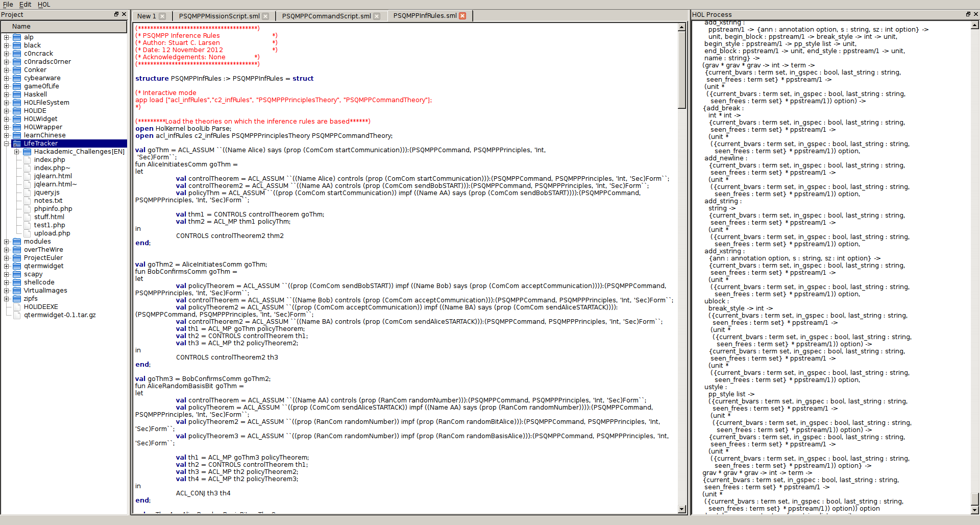
Task: Select index.php~ in project tree
Action: [x=52, y=168]
